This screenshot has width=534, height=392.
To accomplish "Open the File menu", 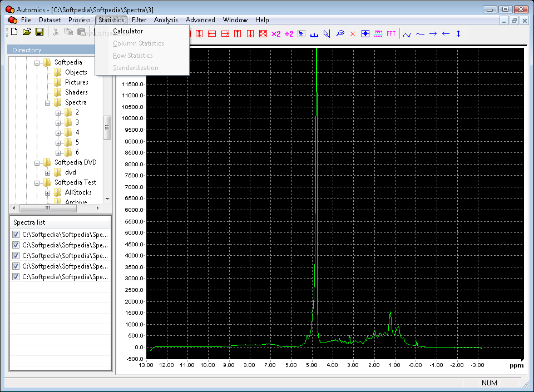I will 26,20.
